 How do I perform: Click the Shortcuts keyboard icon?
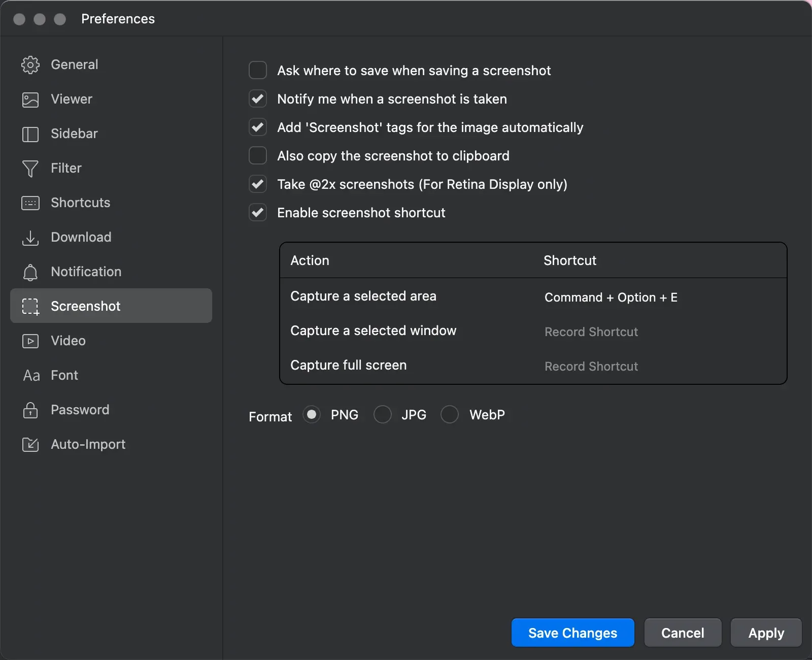[x=30, y=203]
